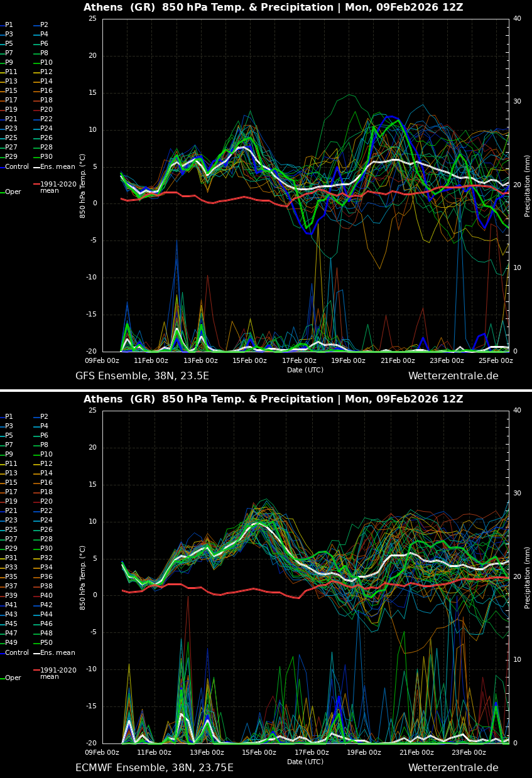Toggle Ens. mean legend item in ECMWF chart

(57, 653)
